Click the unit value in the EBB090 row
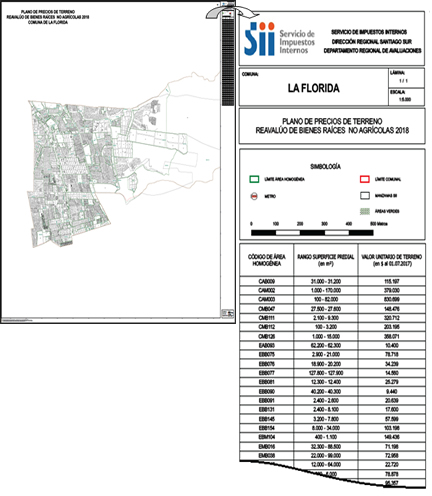The height and width of the screenshot is (496, 432). (392, 391)
